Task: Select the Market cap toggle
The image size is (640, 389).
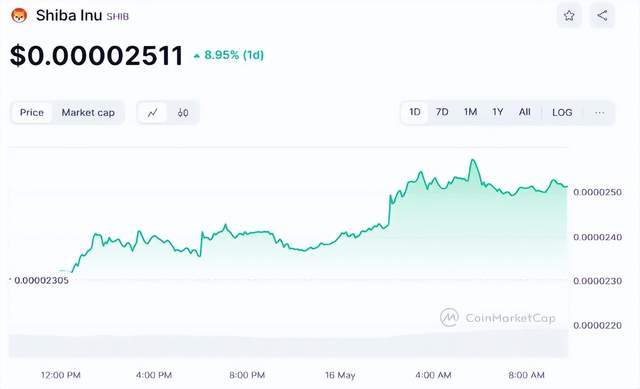Action: tap(88, 113)
